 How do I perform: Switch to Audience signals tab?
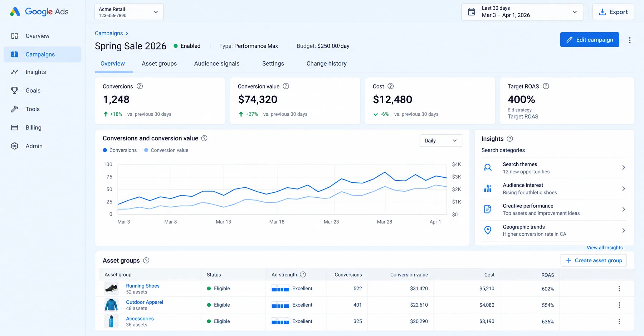pos(217,64)
